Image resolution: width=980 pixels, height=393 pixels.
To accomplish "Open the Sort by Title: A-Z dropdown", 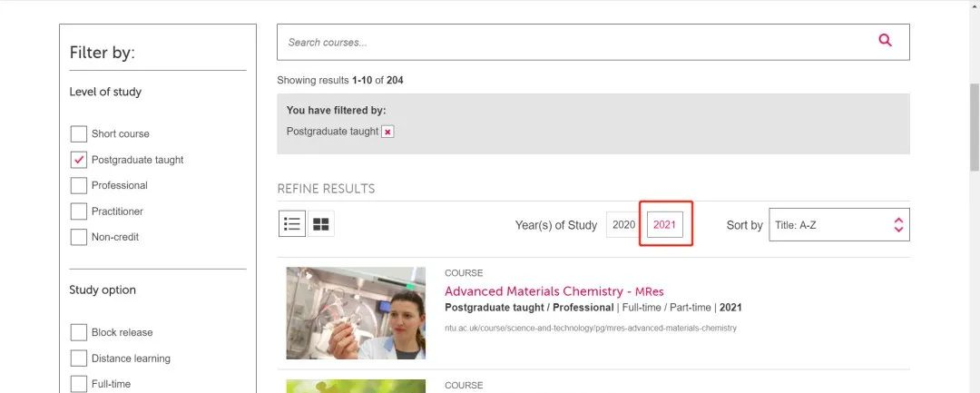I will tap(838, 225).
